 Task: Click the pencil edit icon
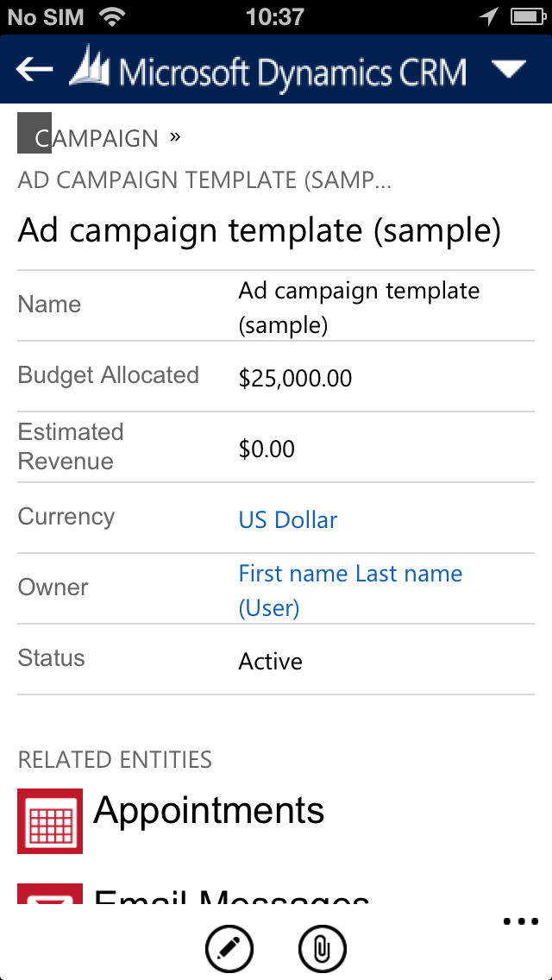coord(229,949)
